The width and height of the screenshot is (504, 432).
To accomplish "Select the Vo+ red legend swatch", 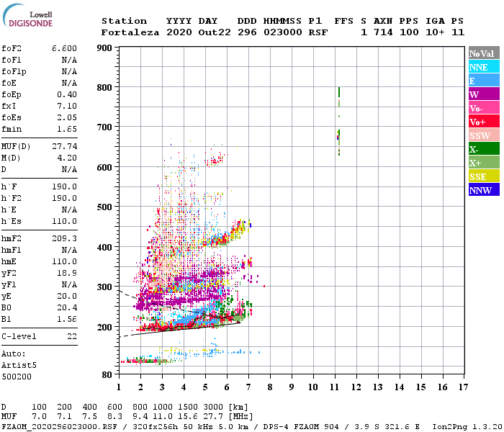I will click(x=484, y=122).
